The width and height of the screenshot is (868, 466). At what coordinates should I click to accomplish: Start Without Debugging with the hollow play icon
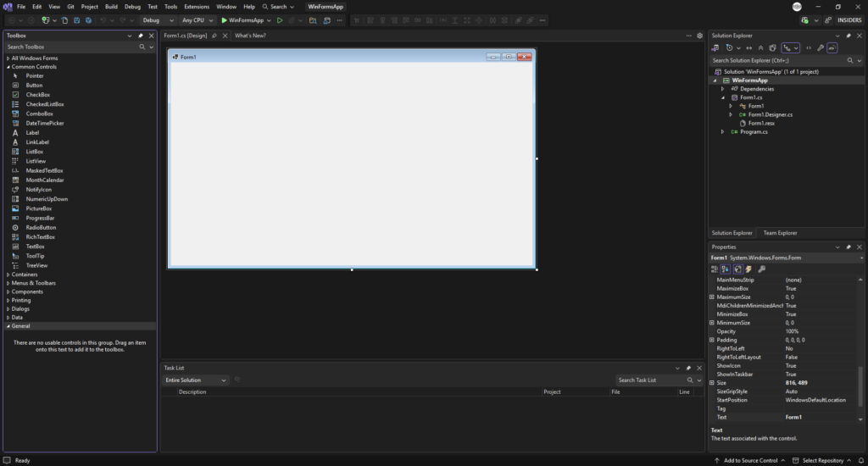pyautogui.click(x=280, y=20)
